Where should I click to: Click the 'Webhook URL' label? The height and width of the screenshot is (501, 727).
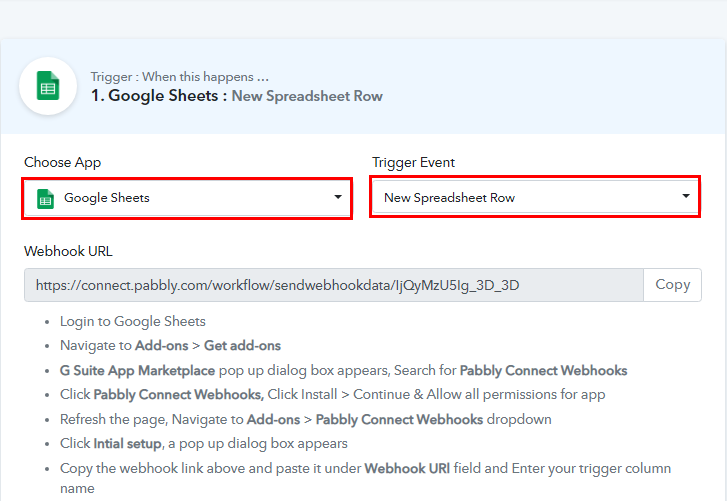click(x=68, y=251)
